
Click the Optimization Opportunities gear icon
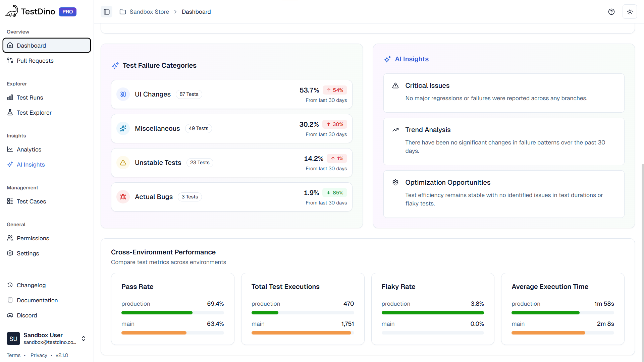point(395,182)
